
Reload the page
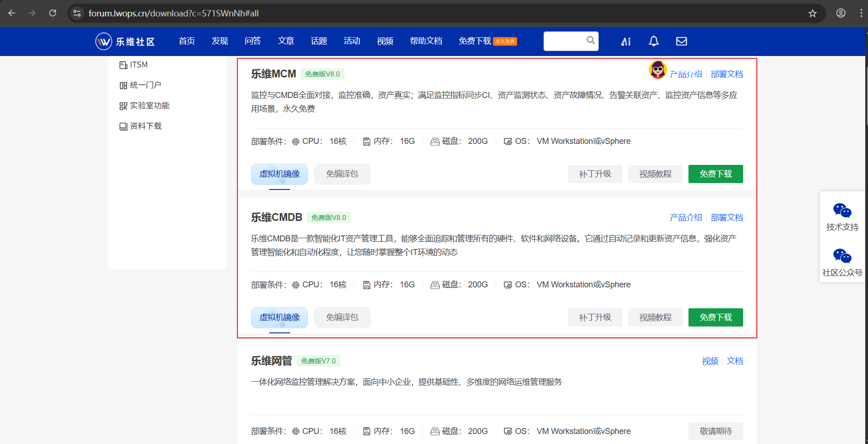click(x=53, y=13)
